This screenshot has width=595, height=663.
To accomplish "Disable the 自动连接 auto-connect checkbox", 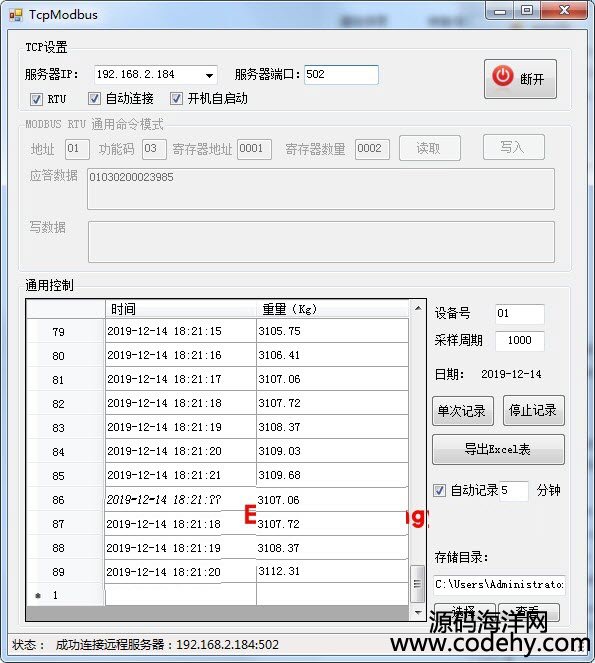I will [x=94, y=99].
